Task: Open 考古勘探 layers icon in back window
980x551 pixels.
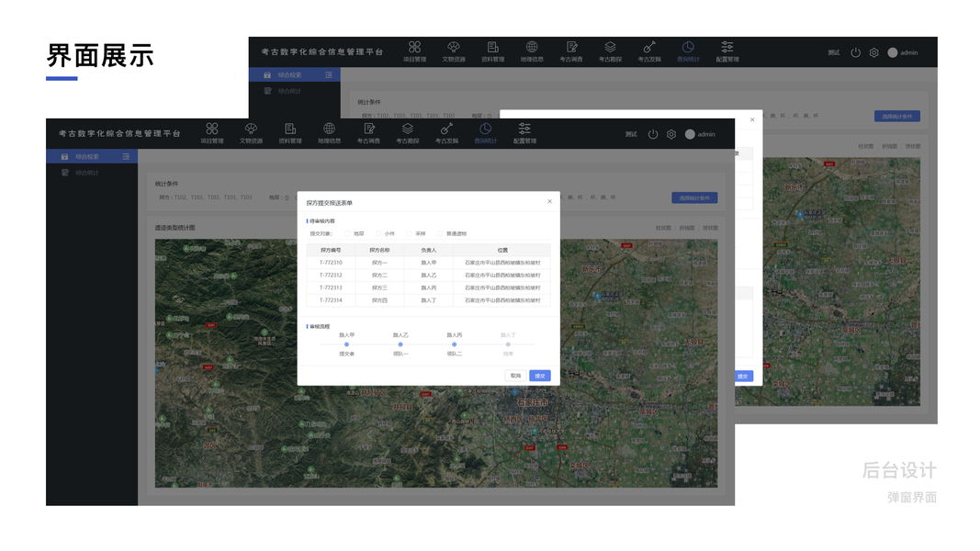Action: point(610,47)
